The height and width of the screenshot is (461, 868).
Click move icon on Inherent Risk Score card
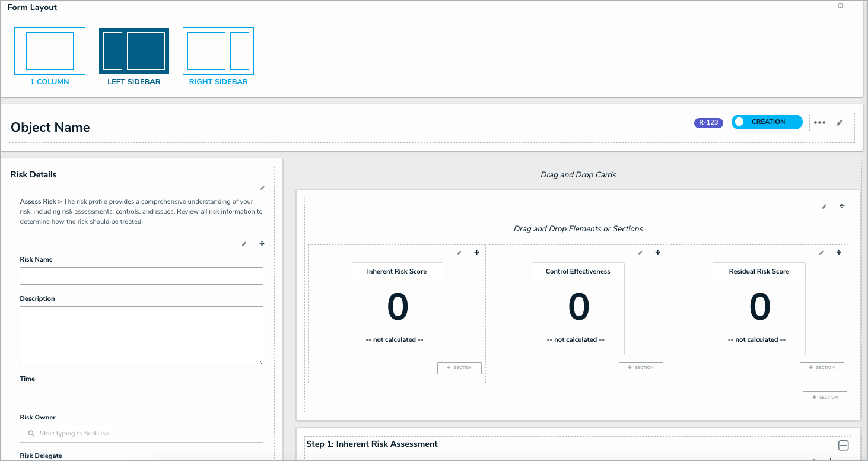[476, 253]
